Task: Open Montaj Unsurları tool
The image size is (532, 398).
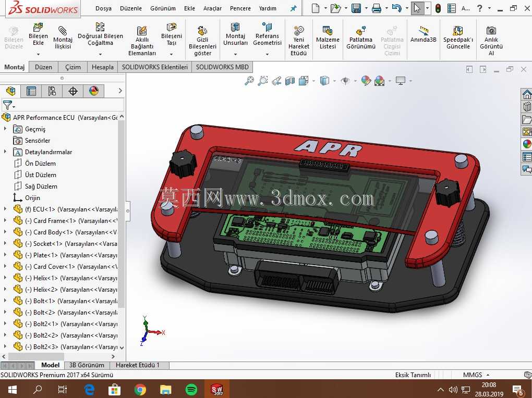Action: point(235,34)
